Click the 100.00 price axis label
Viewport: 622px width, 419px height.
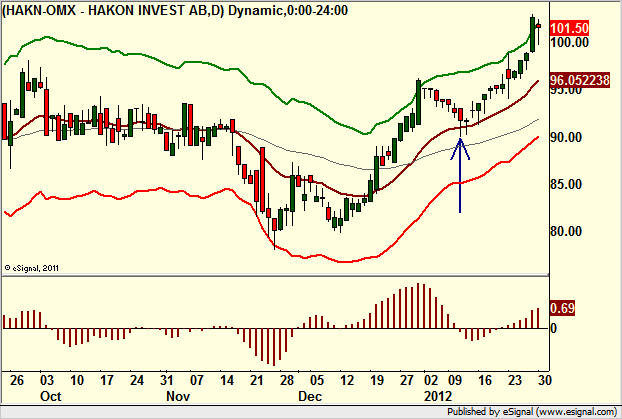pos(570,42)
